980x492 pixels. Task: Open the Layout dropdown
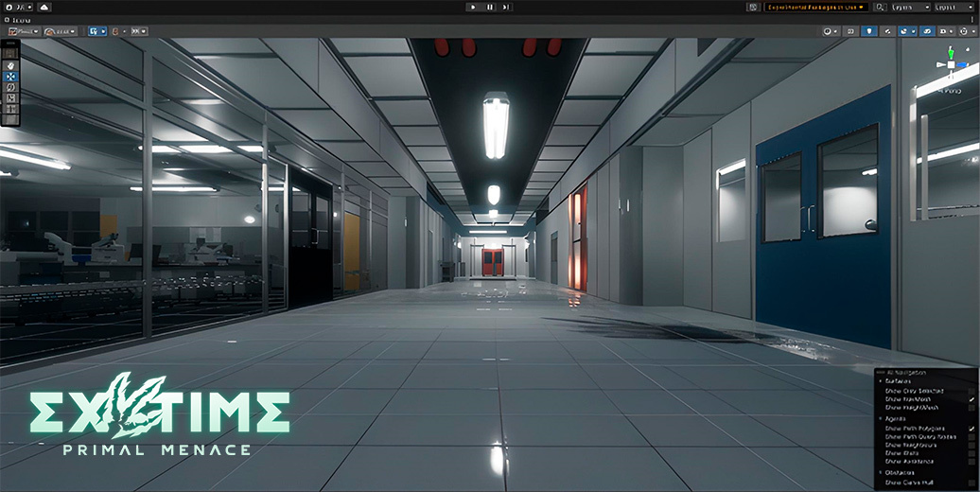(954, 7)
